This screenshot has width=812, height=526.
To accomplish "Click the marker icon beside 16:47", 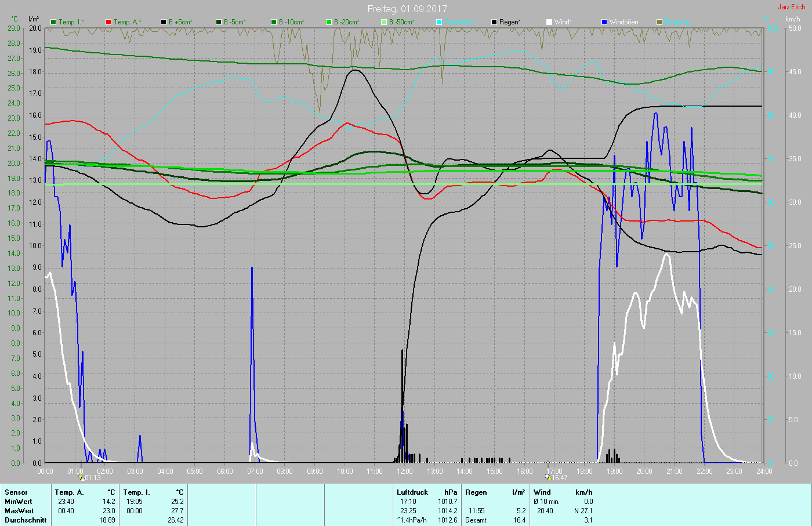I will tap(548, 478).
